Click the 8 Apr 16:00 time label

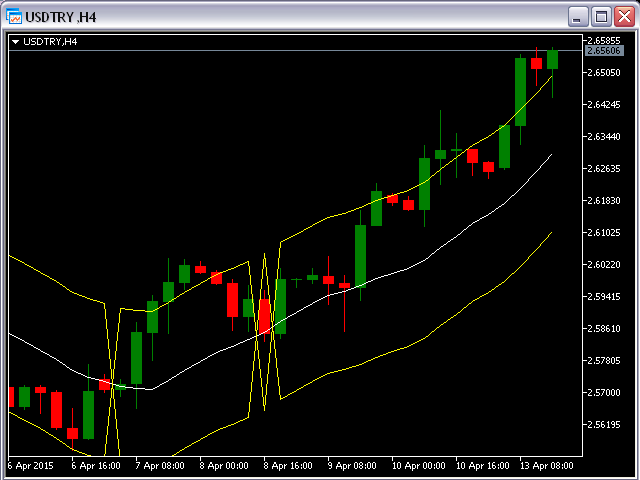288,466
